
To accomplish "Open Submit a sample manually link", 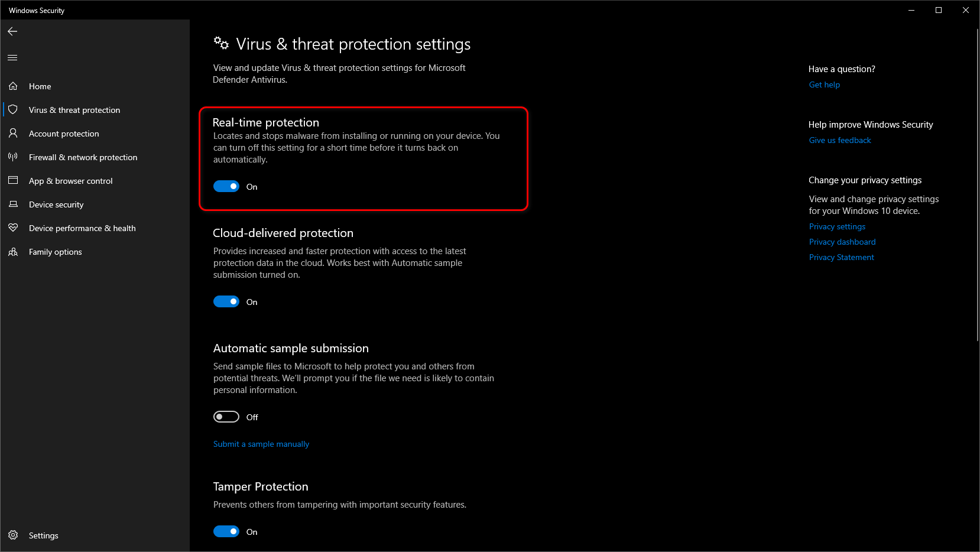I will pos(261,444).
